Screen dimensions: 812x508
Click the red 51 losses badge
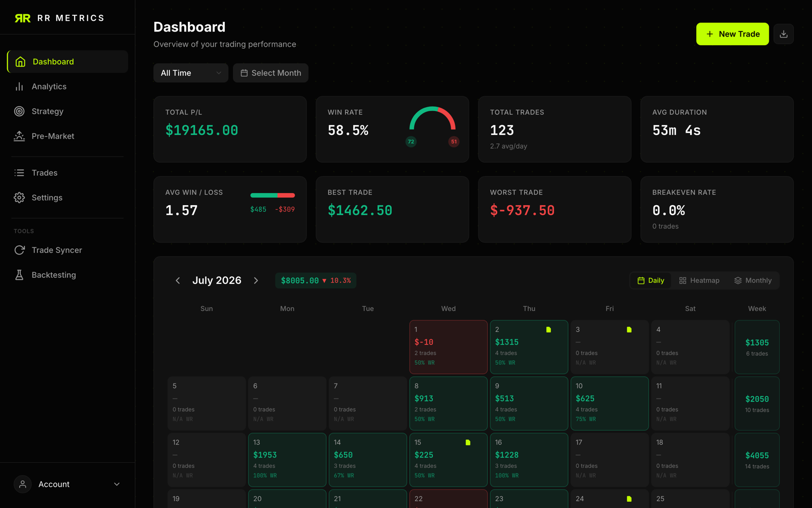pyautogui.click(x=454, y=142)
